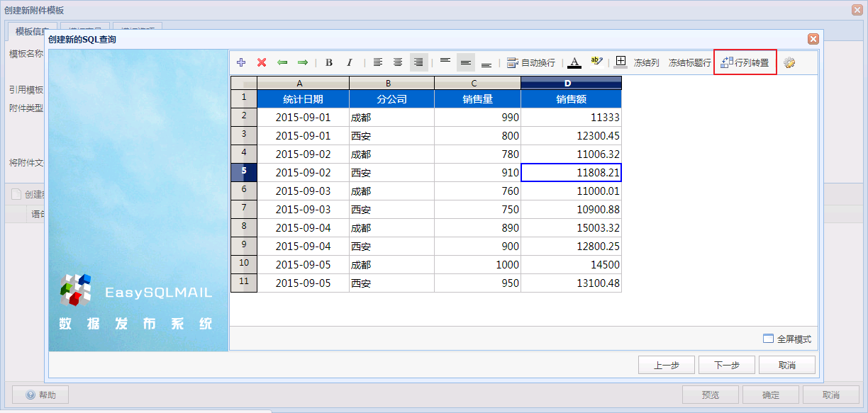Align cell text to the right
Viewport: 868px width, 413px height.
point(418,62)
